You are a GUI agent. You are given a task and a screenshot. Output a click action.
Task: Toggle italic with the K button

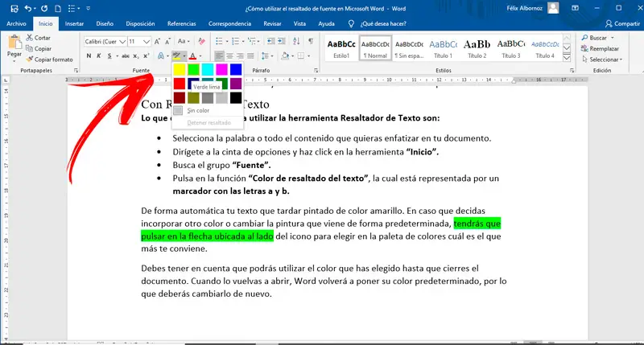[x=100, y=56]
